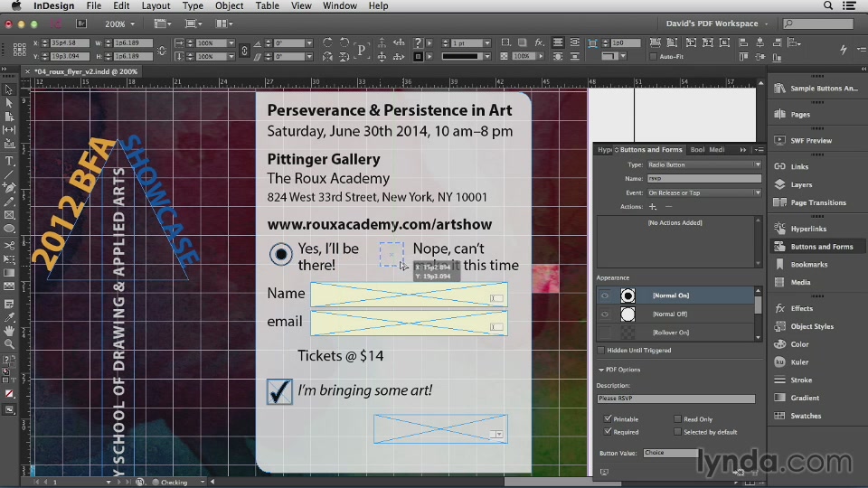Viewport: 868px width, 488px height.
Task: Toggle the Printable checkbox
Action: (x=608, y=418)
